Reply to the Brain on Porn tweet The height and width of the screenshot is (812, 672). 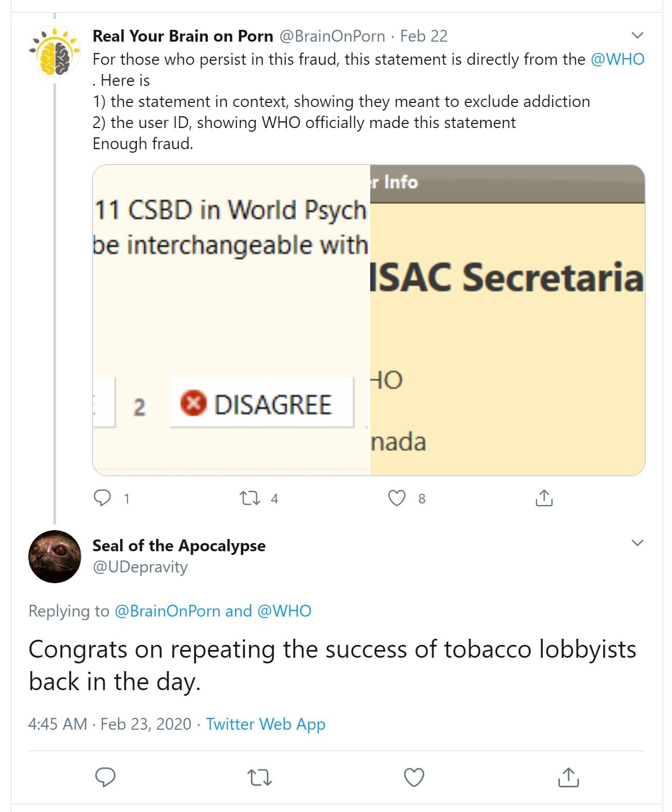102,498
